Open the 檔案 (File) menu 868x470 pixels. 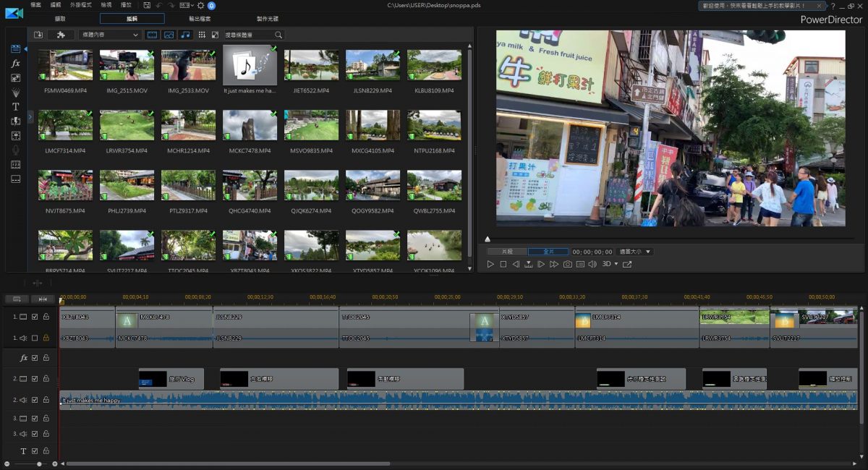35,5
